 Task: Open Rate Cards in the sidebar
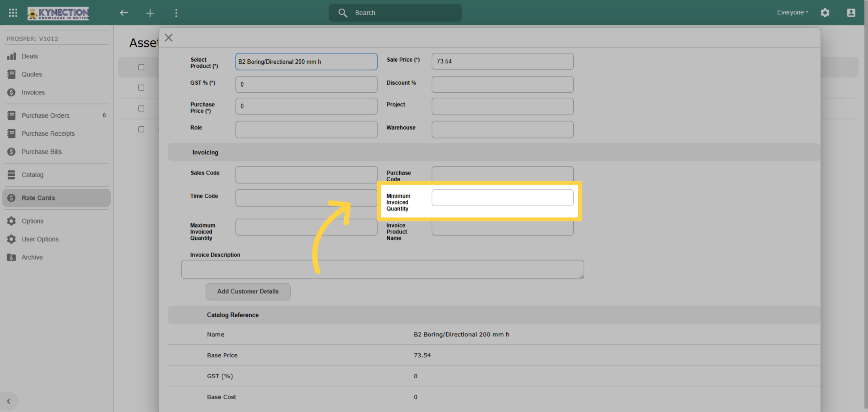(56, 198)
